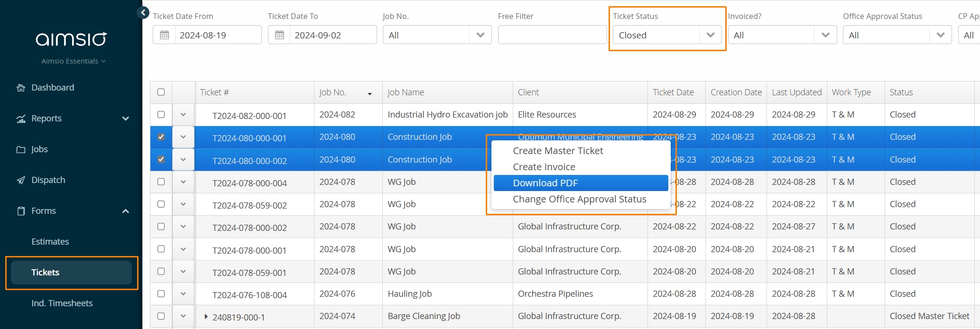Expand the Reports sidebar section
This screenshot has height=329, width=980.
(x=126, y=119)
